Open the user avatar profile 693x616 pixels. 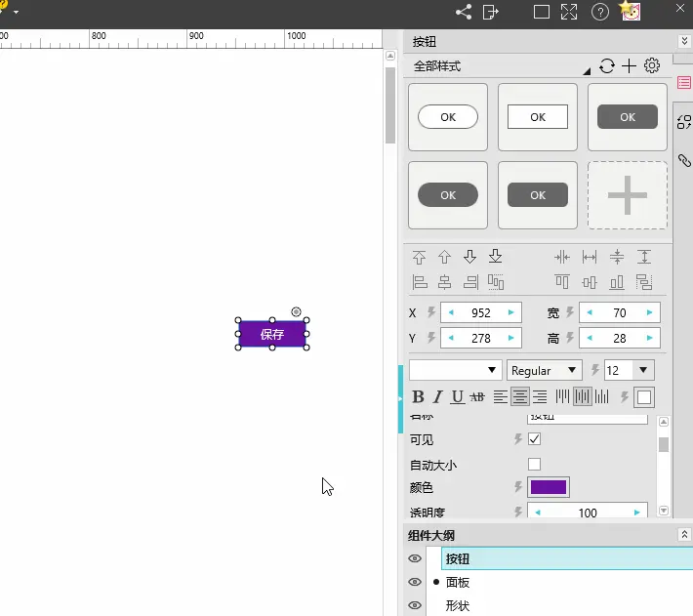coord(631,11)
